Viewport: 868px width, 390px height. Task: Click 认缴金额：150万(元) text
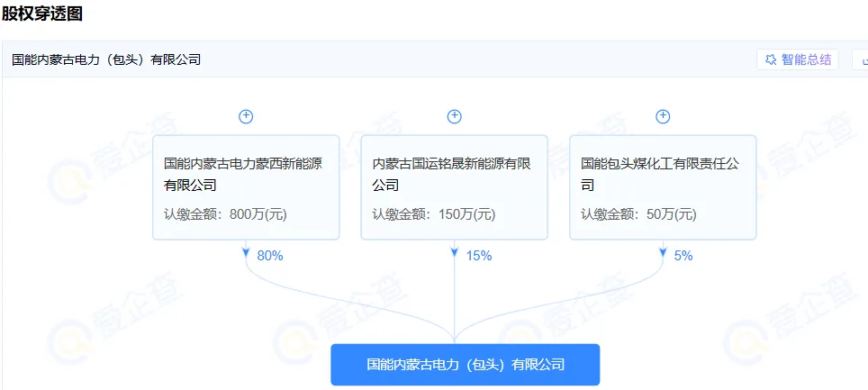pyautogui.click(x=434, y=215)
